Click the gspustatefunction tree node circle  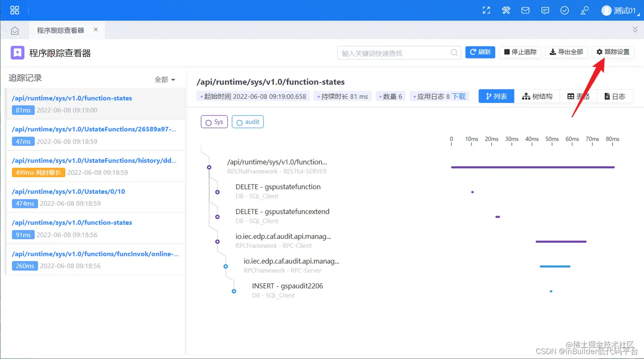217,192
